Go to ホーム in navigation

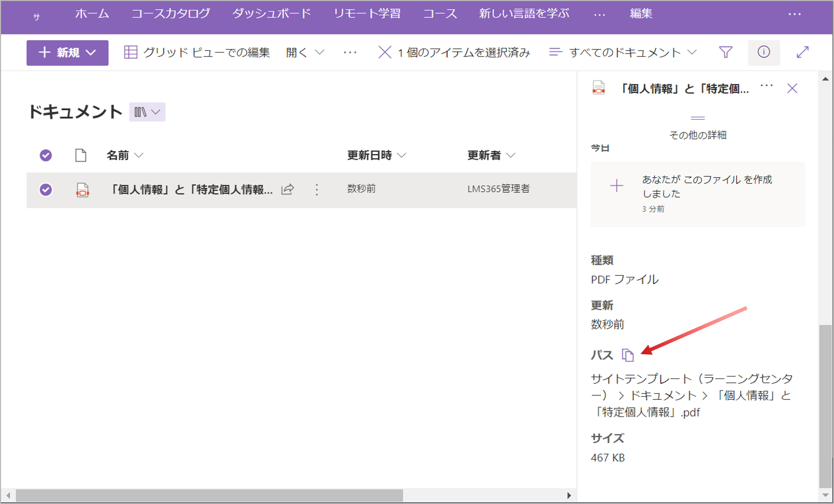click(92, 13)
